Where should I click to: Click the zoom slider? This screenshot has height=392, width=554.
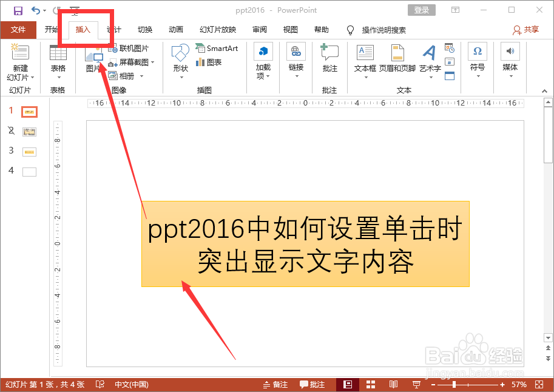coord(468,385)
